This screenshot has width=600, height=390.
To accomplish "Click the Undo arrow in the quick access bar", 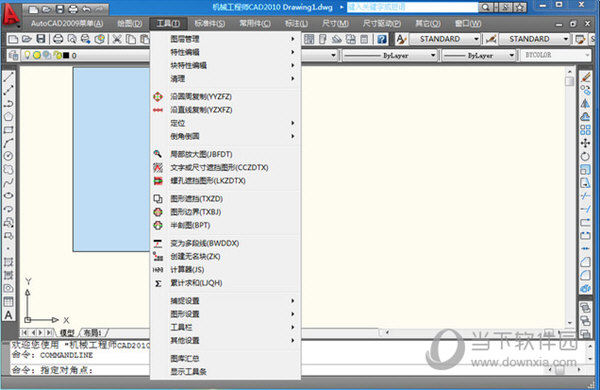I will (x=87, y=10).
